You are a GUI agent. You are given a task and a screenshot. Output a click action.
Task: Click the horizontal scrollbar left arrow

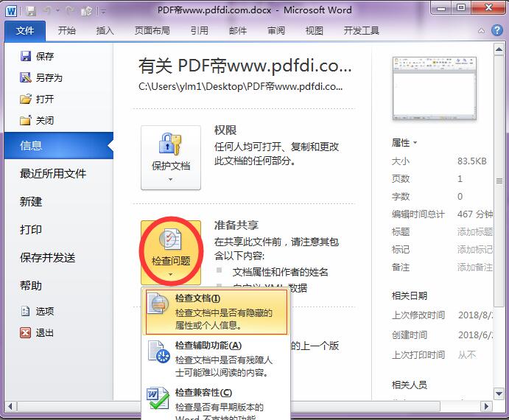[x=10, y=406]
